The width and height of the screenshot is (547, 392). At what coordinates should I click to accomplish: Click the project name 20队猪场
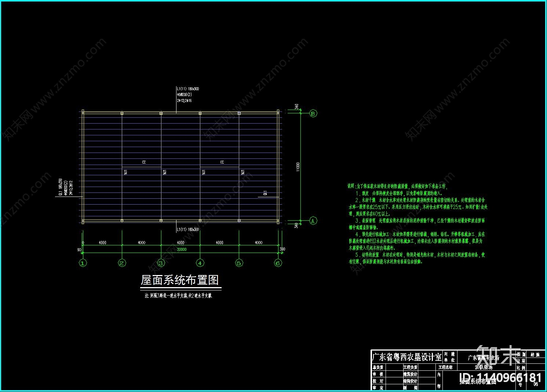point(484,367)
